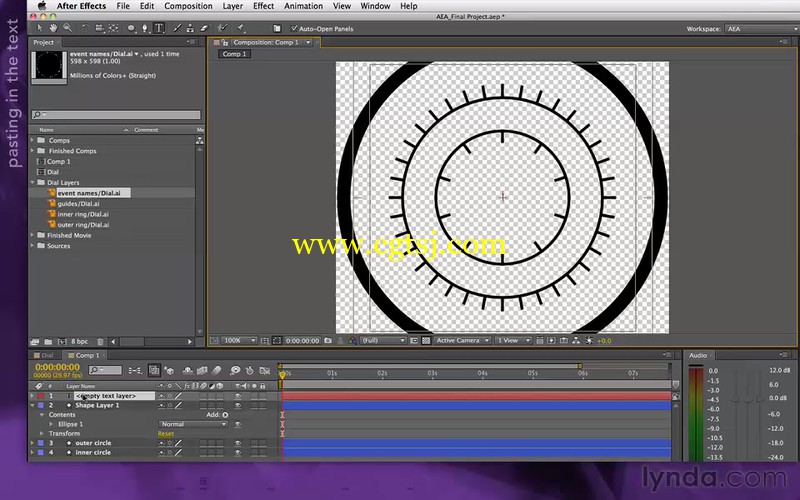This screenshot has height=500, width=800.
Task: Select the Ellipse shape tool
Action: [131, 29]
